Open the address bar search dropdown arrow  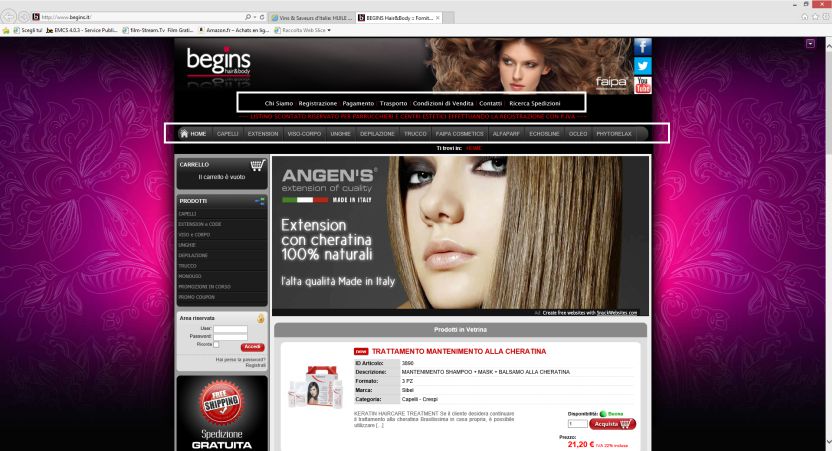[255, 18]
